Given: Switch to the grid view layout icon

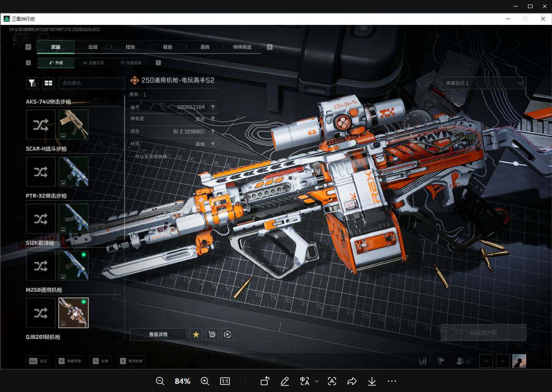Looking at the screenshot, I should point(48,83).
